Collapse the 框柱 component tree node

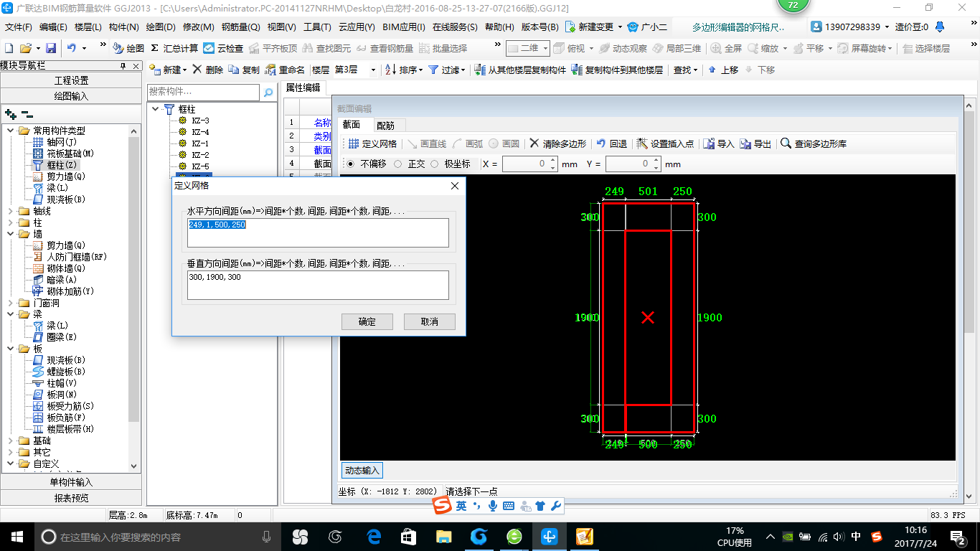(x=156, y=109)
